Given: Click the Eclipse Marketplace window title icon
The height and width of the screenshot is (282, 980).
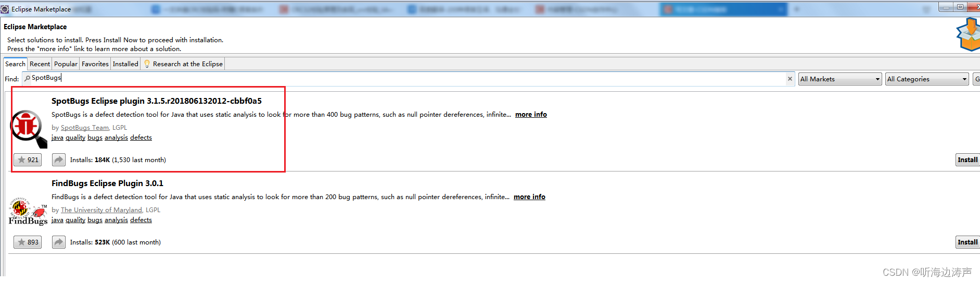Looking at the screenshot, I should pyautogui.click(x=5, y=9).
